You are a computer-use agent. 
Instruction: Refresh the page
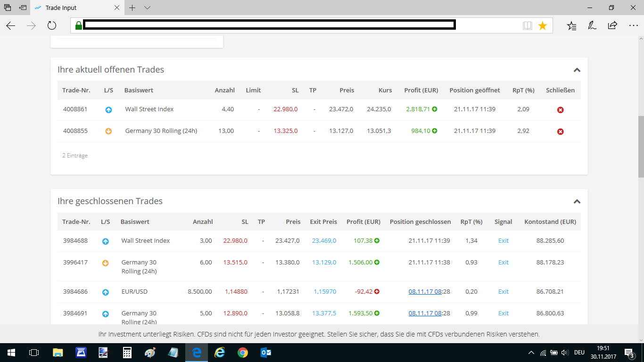click(x=52, y=26)
